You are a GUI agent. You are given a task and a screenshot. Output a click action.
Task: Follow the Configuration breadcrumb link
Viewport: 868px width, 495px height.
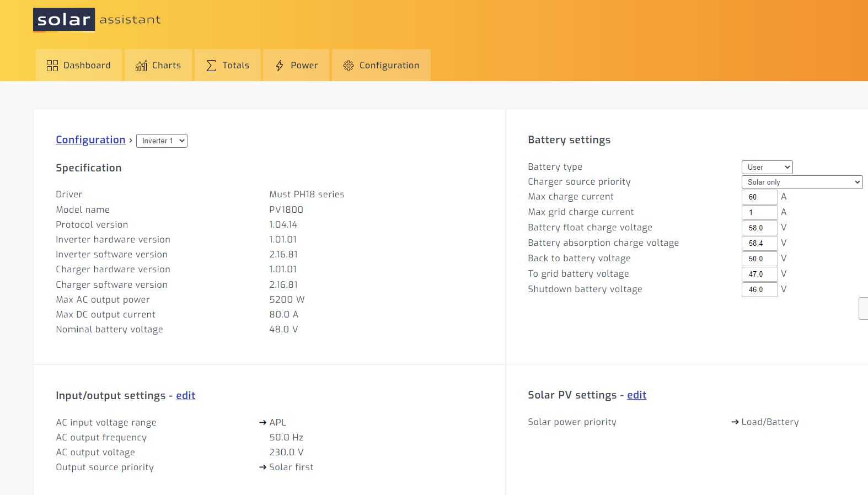pos(90,140)
